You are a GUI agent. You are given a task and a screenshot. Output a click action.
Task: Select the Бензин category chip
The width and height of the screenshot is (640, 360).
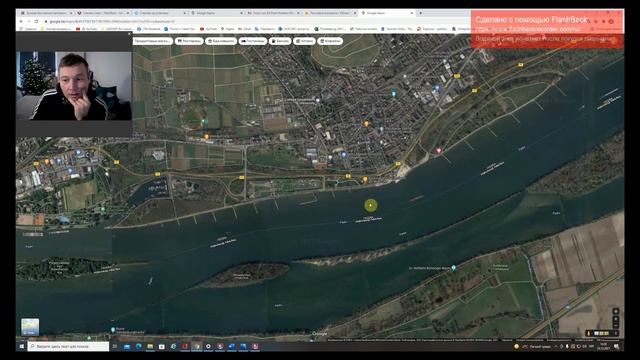click(280, 41)
